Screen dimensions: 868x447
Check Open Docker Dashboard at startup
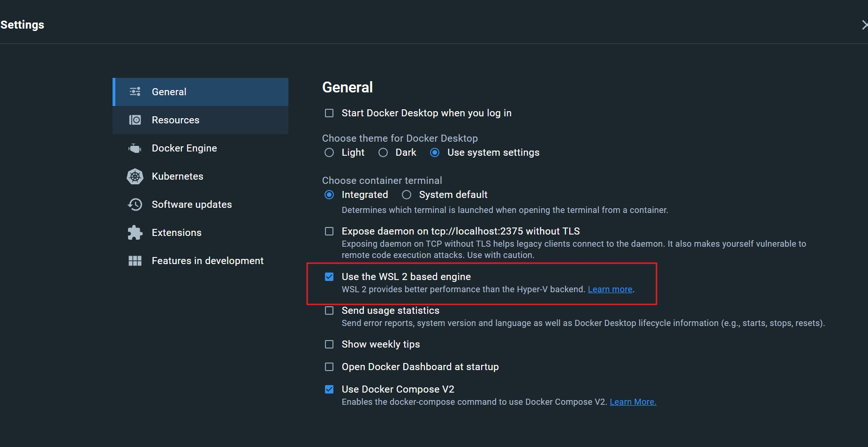tap(329, 367)
